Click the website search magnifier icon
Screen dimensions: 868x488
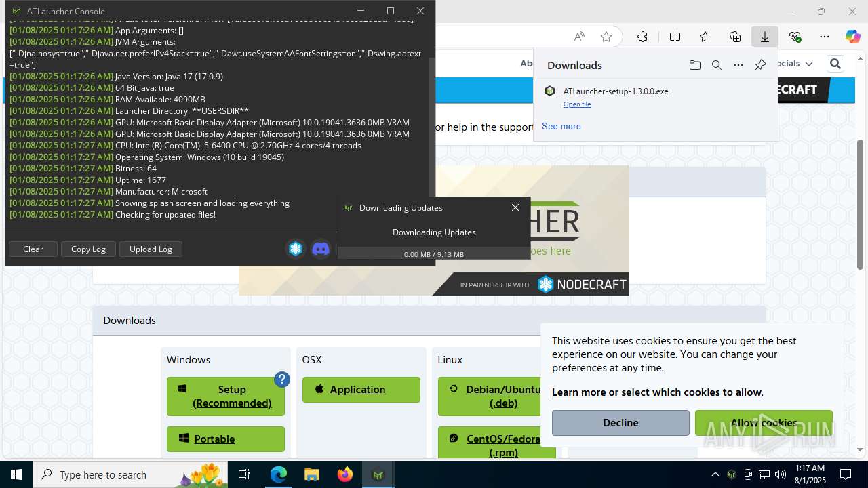click(x=835, y=64)
